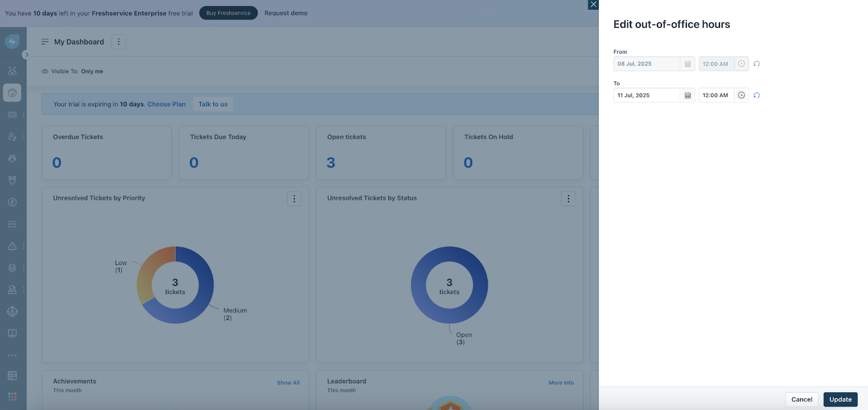Open the app grid launcher at the sidebar bottom
The image size is (868, 410).
(x=12, y=396)
